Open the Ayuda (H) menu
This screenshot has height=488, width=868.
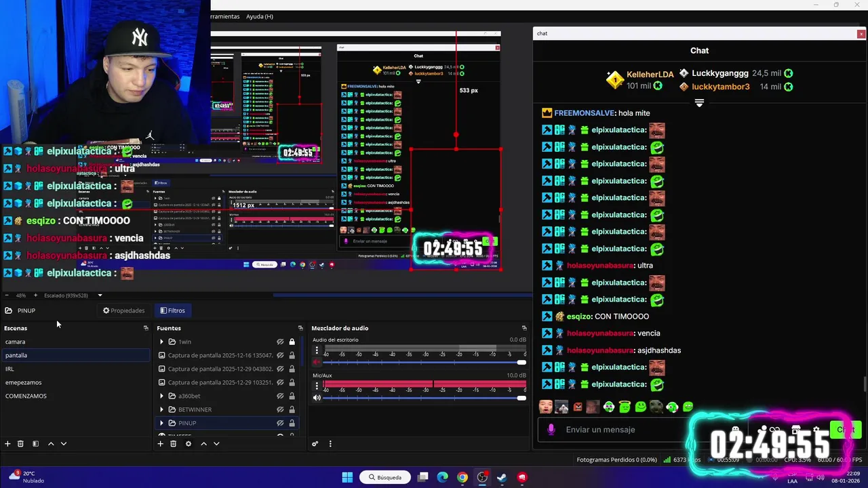point(260,16)
